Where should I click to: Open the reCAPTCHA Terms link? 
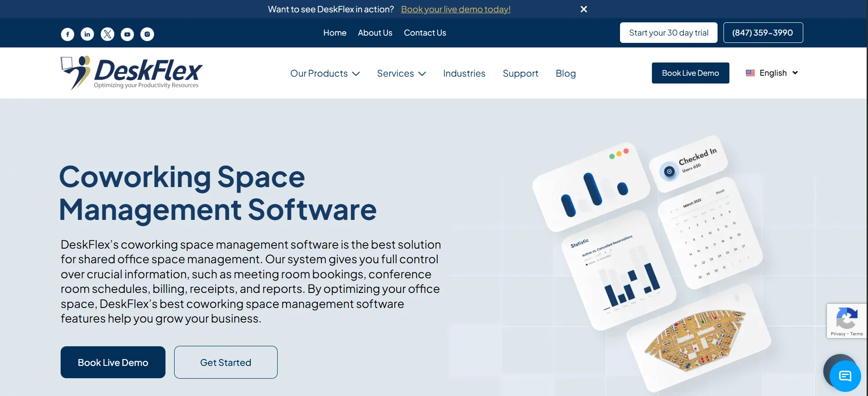(x=857, y=334)
